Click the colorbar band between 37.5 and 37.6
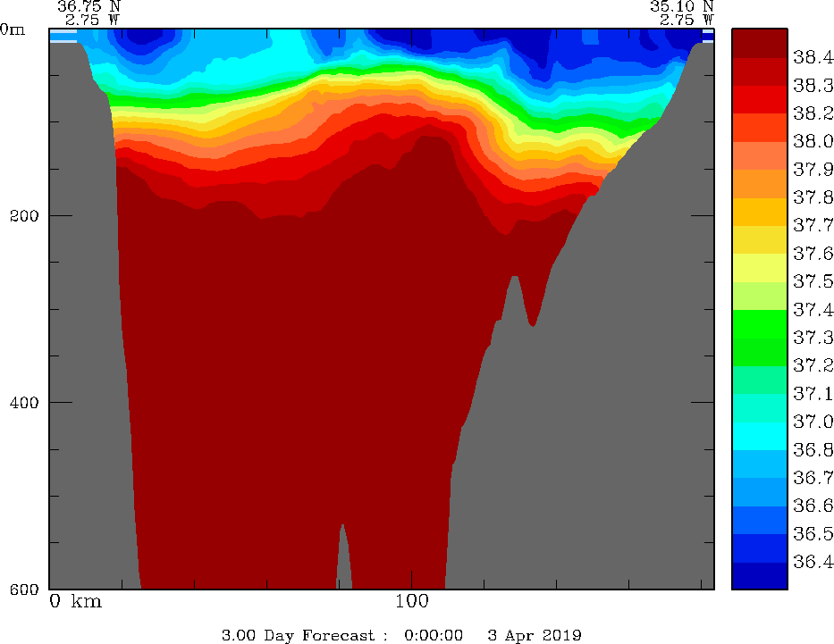Screen dimensions: 834x644 (x=759, y=267)
